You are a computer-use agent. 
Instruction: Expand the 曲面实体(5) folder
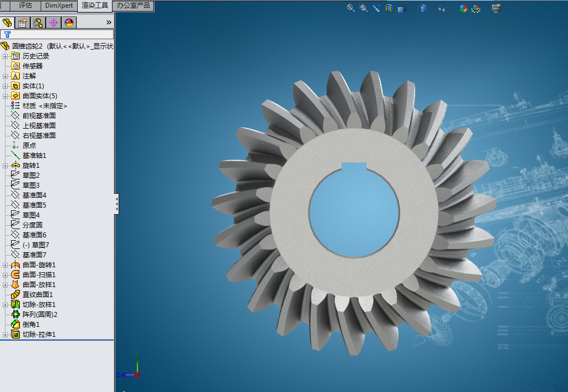(5, 96)
